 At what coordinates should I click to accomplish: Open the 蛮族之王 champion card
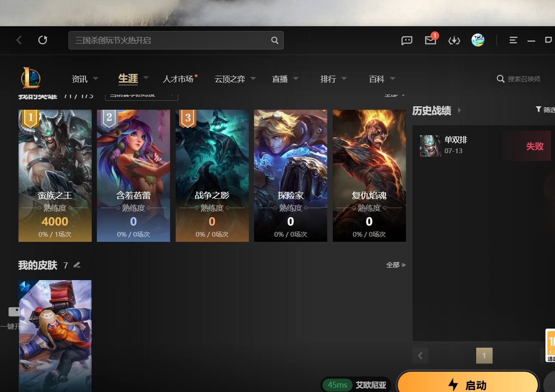pyautogui.click(x=55, y=176)
